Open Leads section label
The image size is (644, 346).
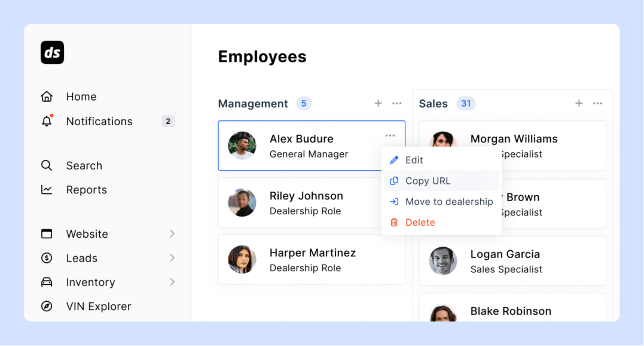pos(82,258)
